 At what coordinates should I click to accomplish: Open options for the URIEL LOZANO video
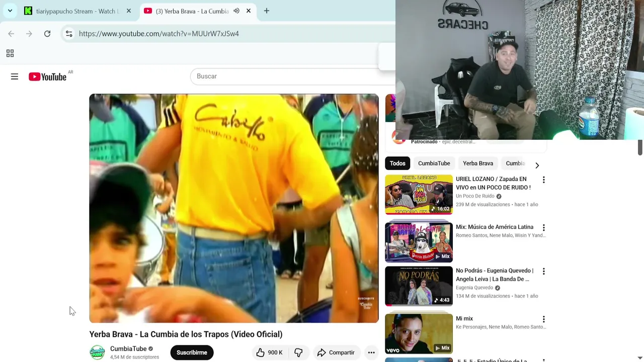(x=543, y=180)
